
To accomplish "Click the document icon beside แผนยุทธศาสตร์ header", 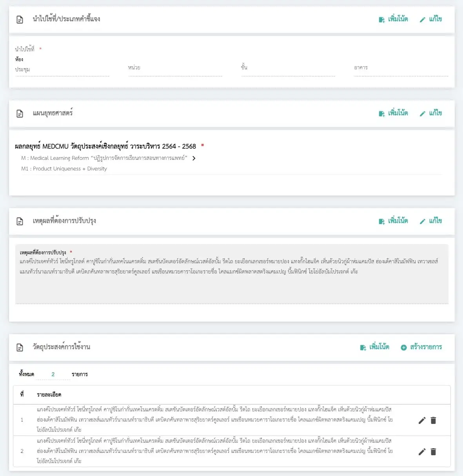I will pos(20,114).
